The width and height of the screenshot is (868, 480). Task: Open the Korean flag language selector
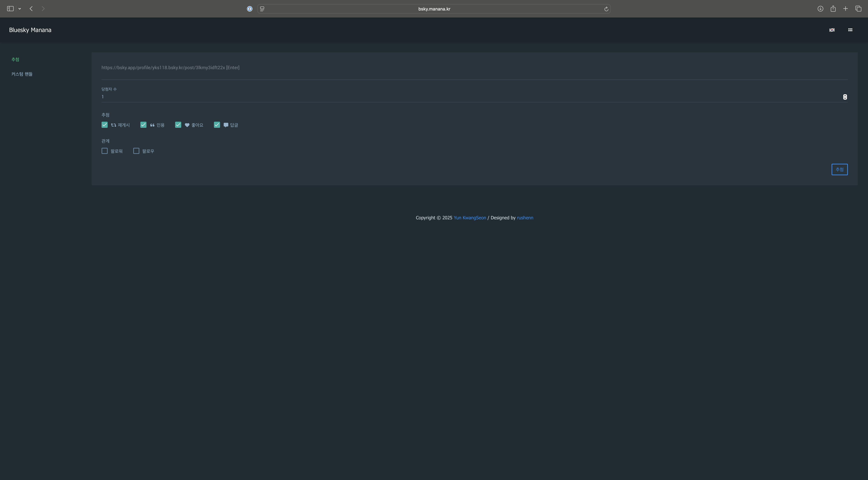[x=832, y=30]
